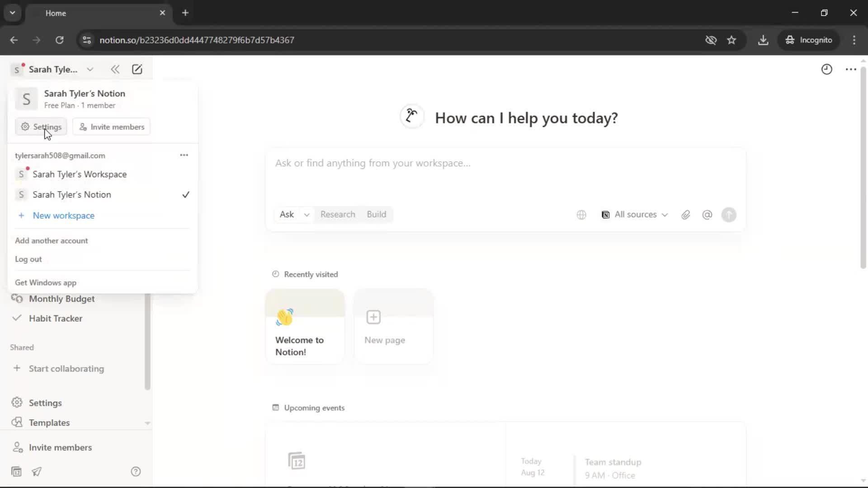The height and width of the screenshot is (488, 868).
Task: Expand the Ask mode dropdown arrow
Action: pyautogui.click(x=307, y=215)
